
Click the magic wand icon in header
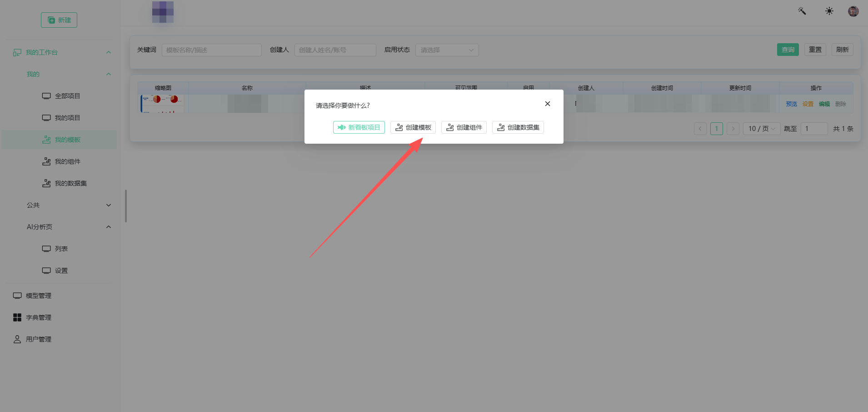[x=802, y=11]
